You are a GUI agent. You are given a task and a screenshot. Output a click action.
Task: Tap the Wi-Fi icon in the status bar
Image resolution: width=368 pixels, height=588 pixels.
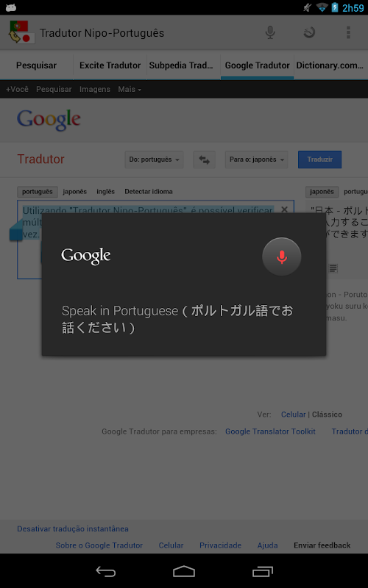322,7
